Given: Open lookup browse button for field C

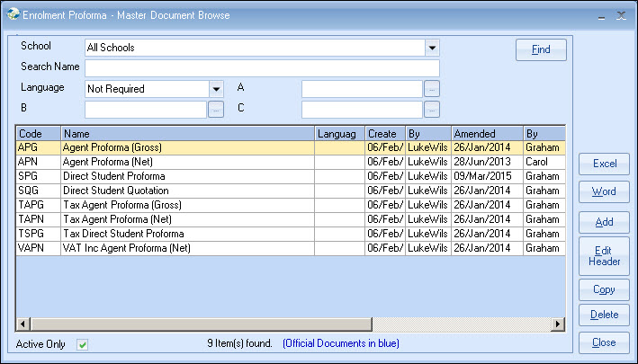Looking at the screenshot, I should [432, 110].
